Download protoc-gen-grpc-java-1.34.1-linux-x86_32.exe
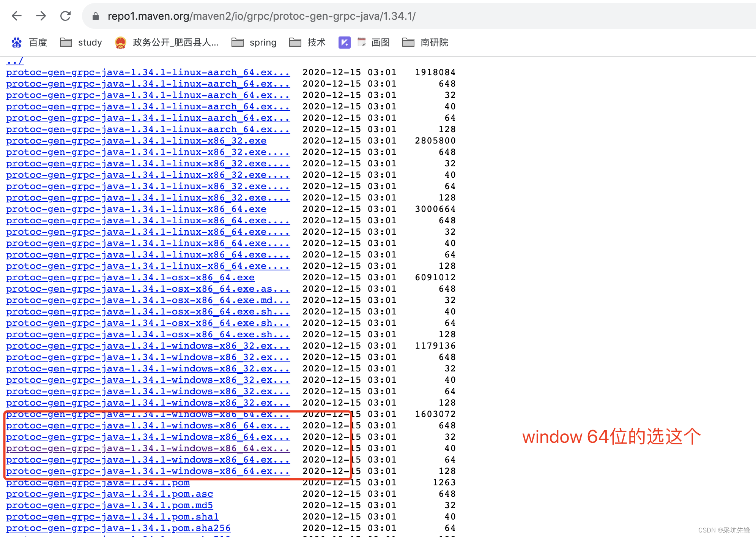Screen dimensions: 756x537 tap(136, 141)
